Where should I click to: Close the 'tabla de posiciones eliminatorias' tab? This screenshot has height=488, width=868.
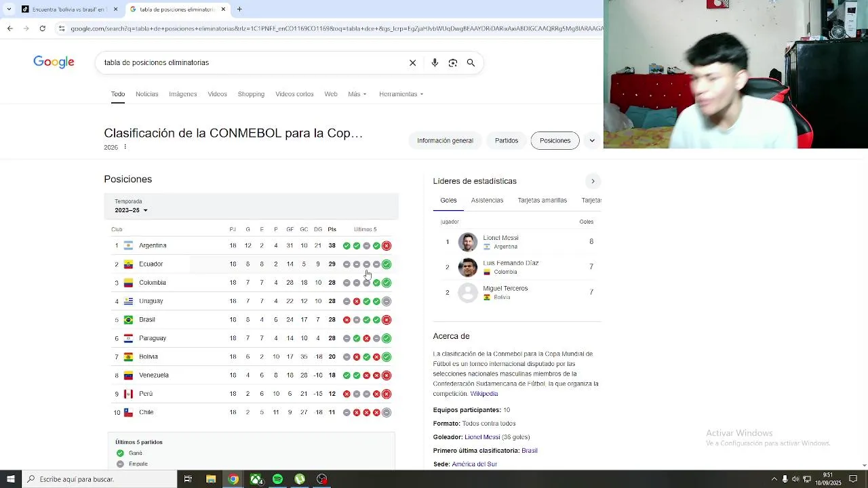click(x=223, y=9)
